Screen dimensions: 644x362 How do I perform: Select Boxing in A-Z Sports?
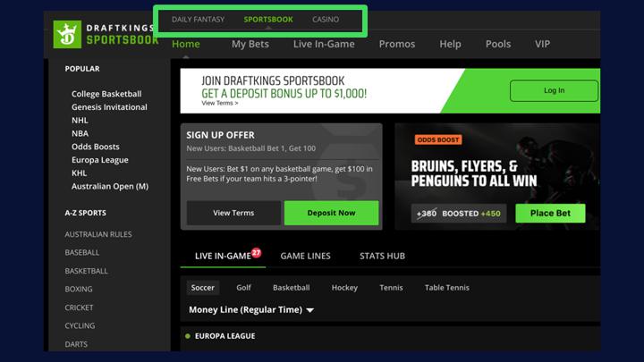[79, 289]
